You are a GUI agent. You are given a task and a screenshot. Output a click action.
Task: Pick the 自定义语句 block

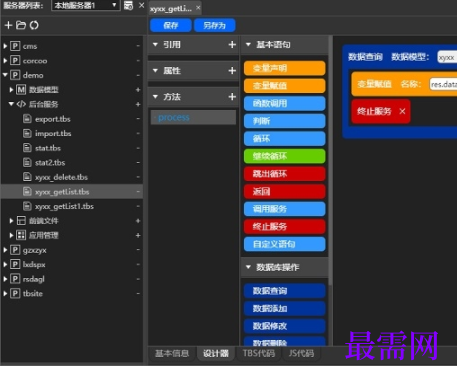pyautogui.click(x=284, y=244)
